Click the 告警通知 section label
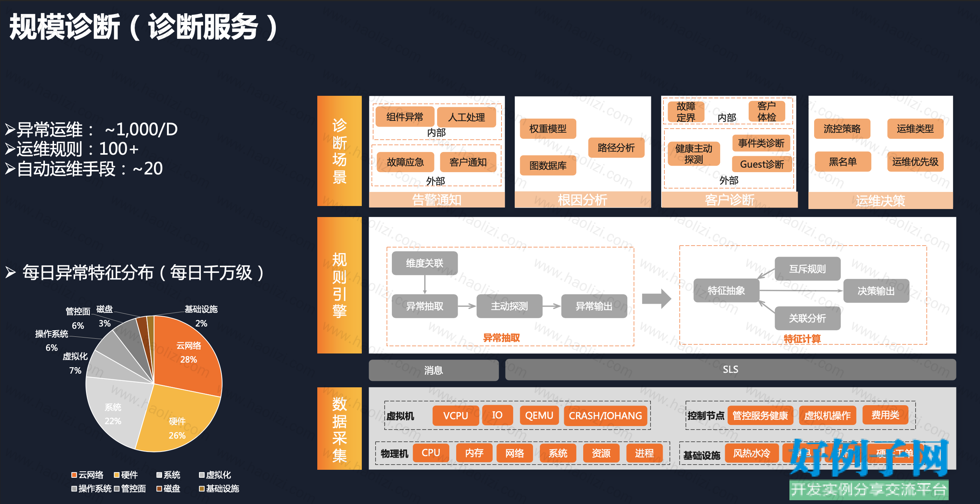Screen dimensions: 980x504 pos(437,200)
